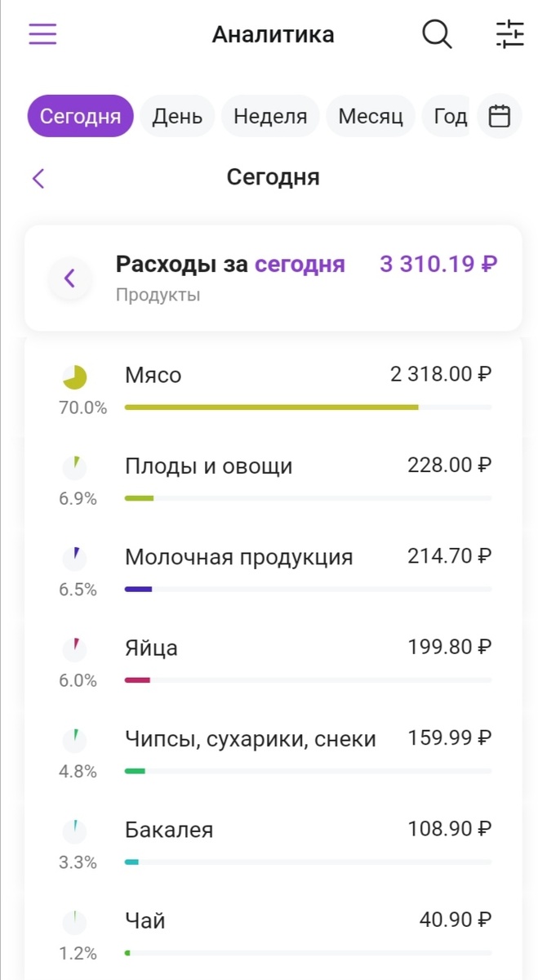Click the сегодня link in expenses header
Image resolution: width=538 pixels, height=980 pixels.
pyautogui.click(x=301, y=264)
